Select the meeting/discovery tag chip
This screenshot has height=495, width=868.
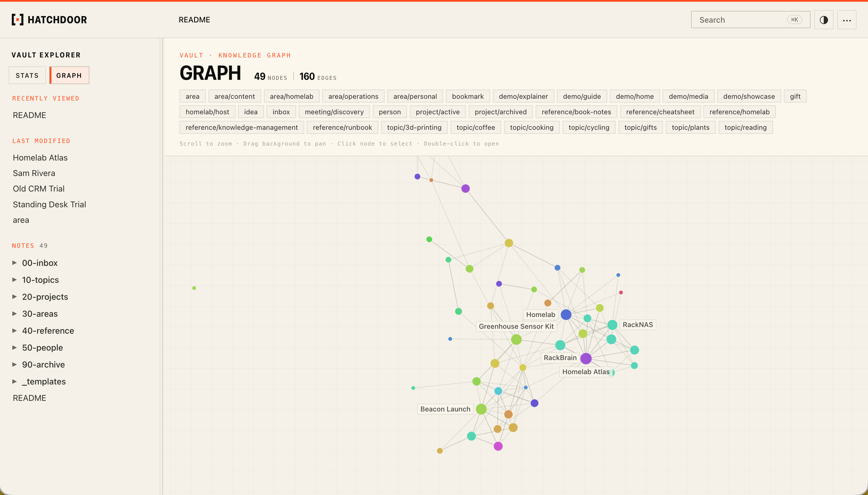334,112
